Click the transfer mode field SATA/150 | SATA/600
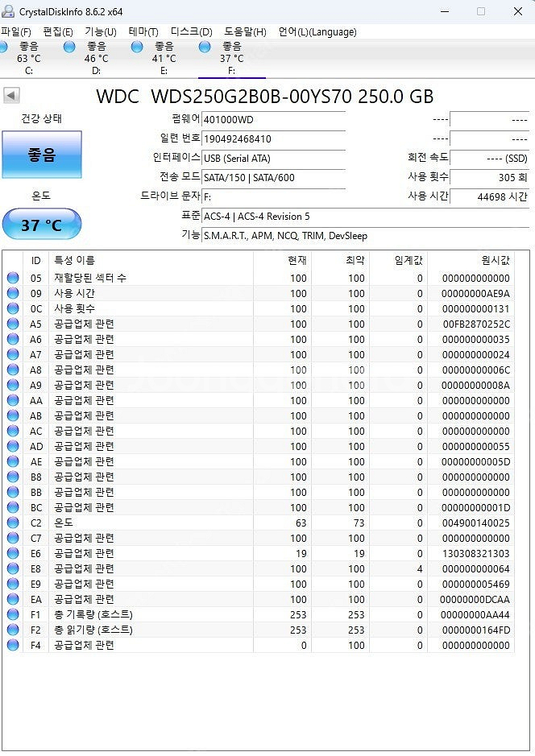The image size is (535, 756). [273, 177]
